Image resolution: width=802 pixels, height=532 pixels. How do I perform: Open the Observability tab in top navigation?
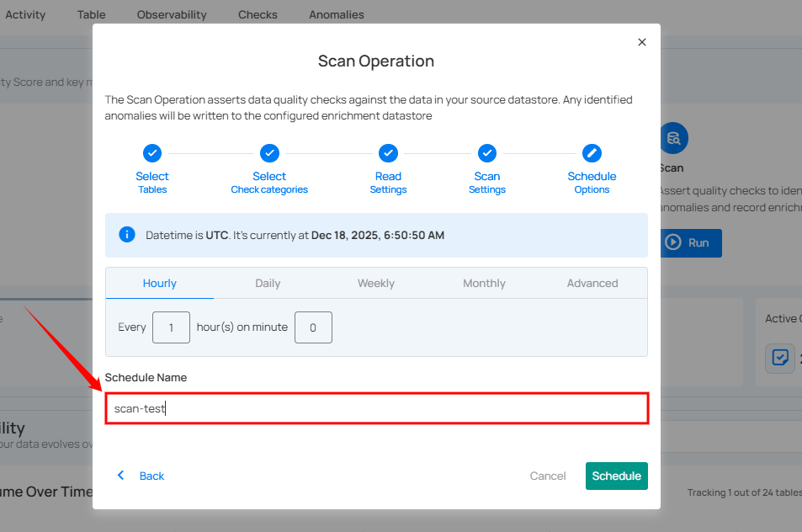click(x=172, y=14)
